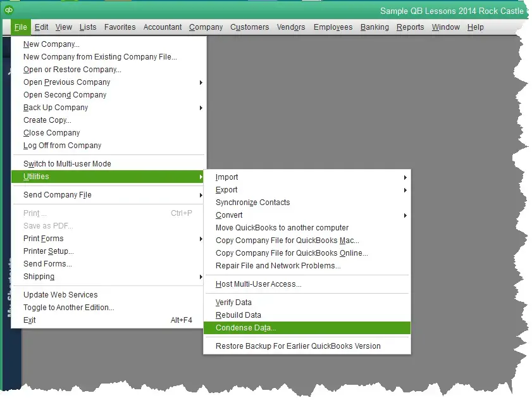Click Rebuild Data menu entry
The image size is (532, 400).
tap(238, 315)
